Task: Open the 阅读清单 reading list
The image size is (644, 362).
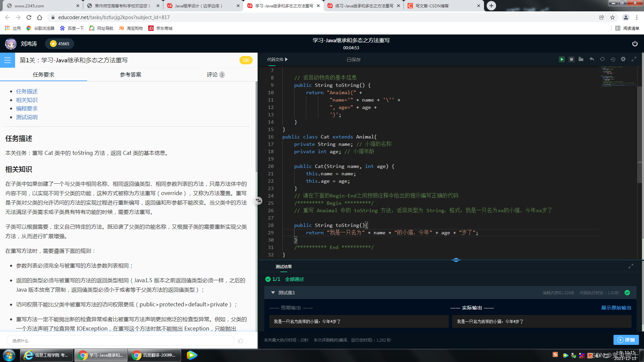Action: click(x=627, y=28)
